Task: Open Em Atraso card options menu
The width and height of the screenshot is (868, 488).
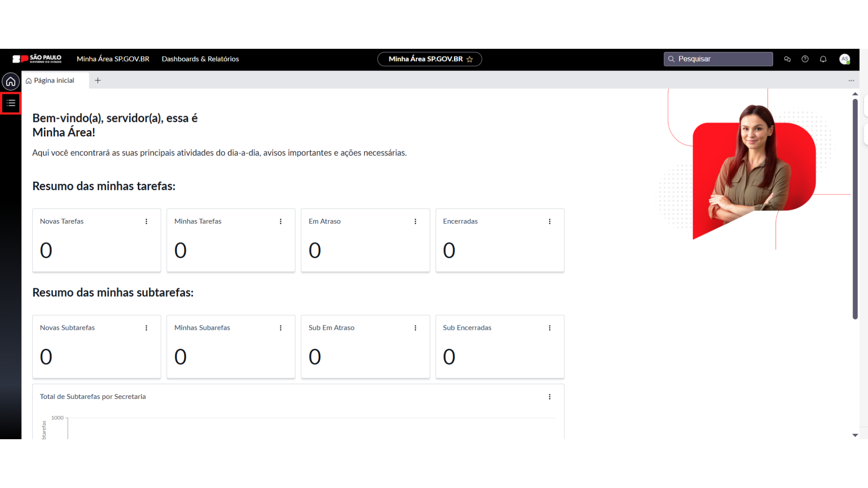Action: (415, 221)
